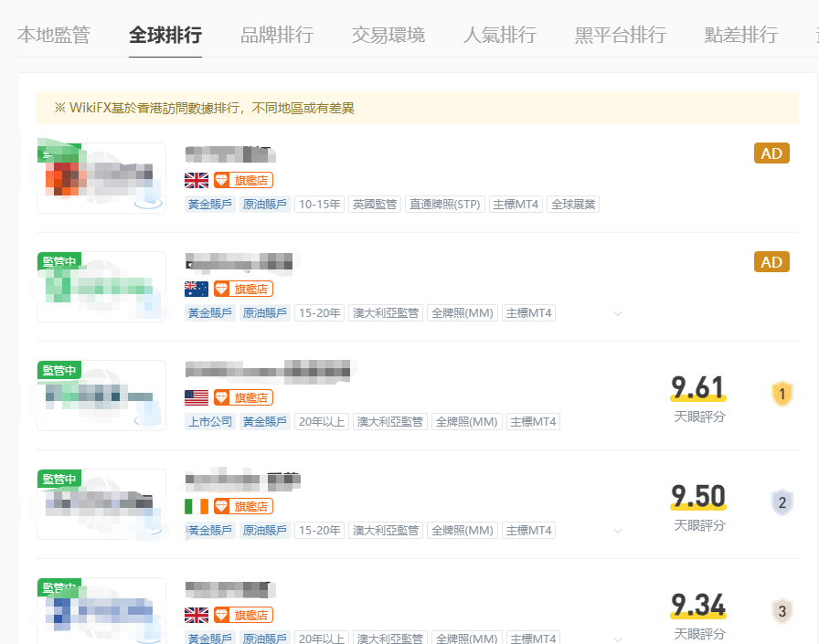Click the gold rank 1 shield badge
This screenshot has height=644, width=819.
pos(782,395)
